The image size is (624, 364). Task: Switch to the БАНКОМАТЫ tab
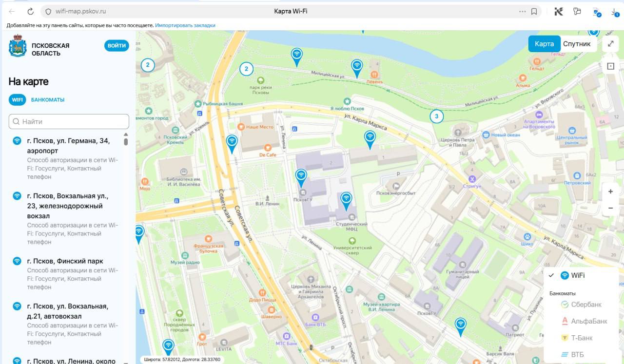[48, 100]
